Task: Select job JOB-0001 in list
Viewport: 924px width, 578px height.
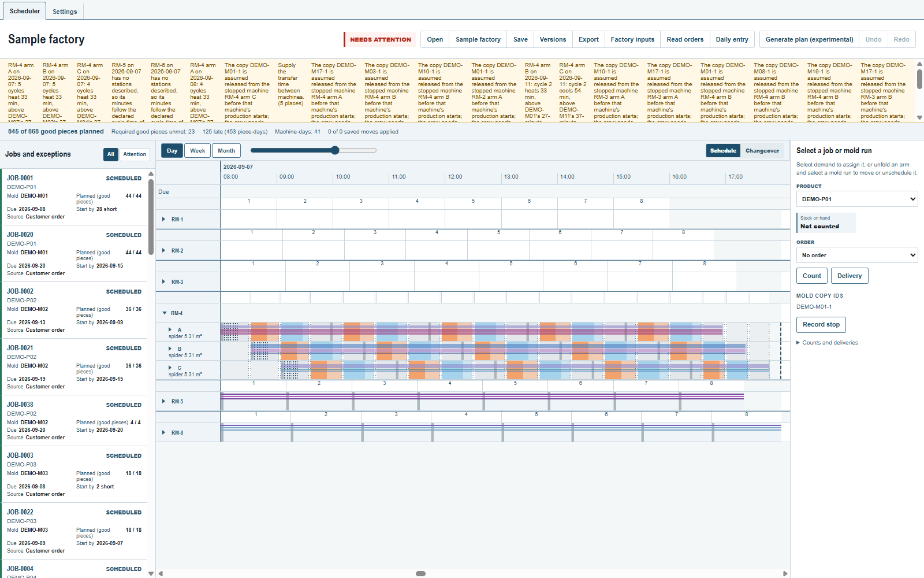Action: click(74, 197)
